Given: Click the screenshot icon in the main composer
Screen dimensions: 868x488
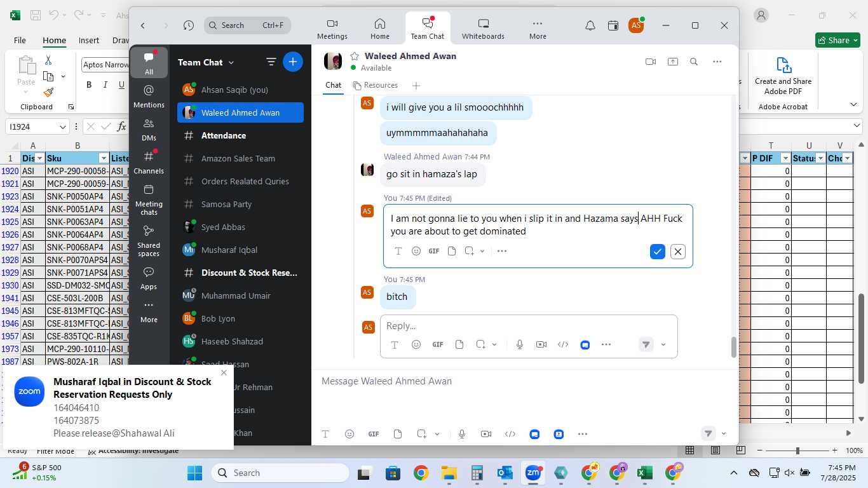Looking at the screenshot, I should (421, 434).
